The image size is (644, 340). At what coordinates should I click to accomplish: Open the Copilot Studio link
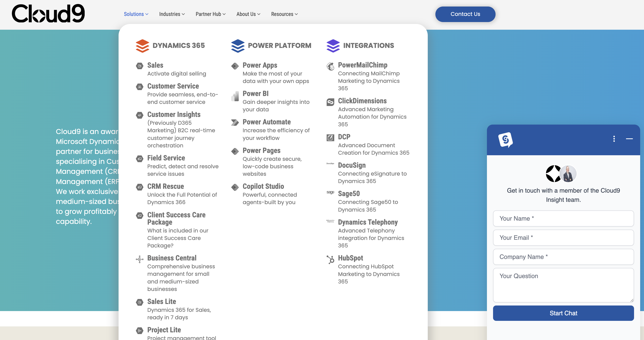(263, 186)
